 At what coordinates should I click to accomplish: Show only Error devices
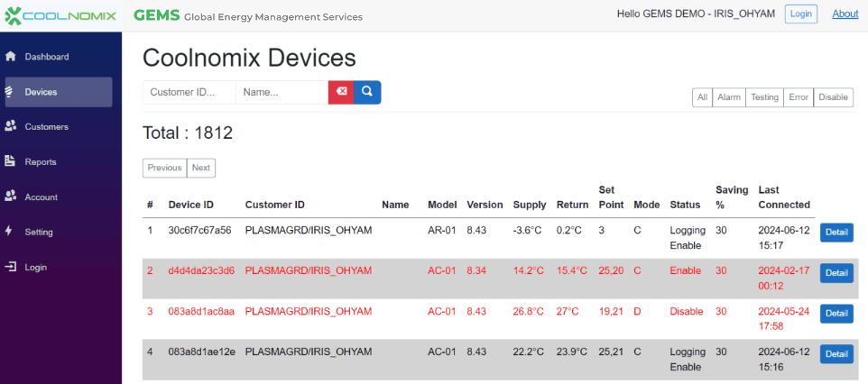click(x=798, y=97)
